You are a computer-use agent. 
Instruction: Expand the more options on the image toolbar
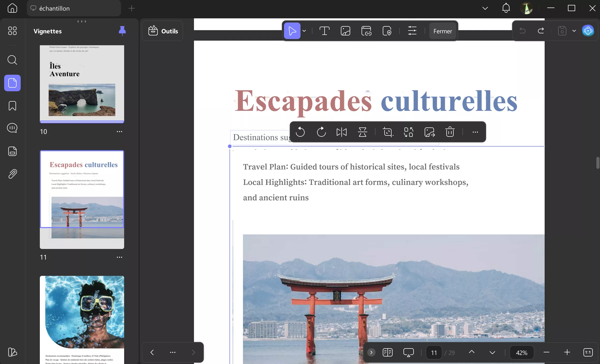click(475, 132)
